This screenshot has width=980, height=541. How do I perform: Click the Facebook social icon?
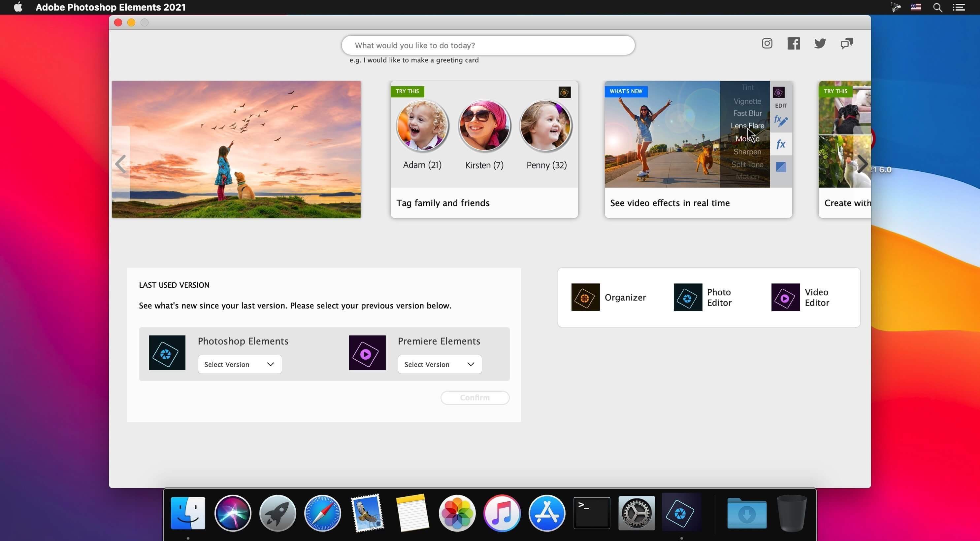click(x=793, y=43)
